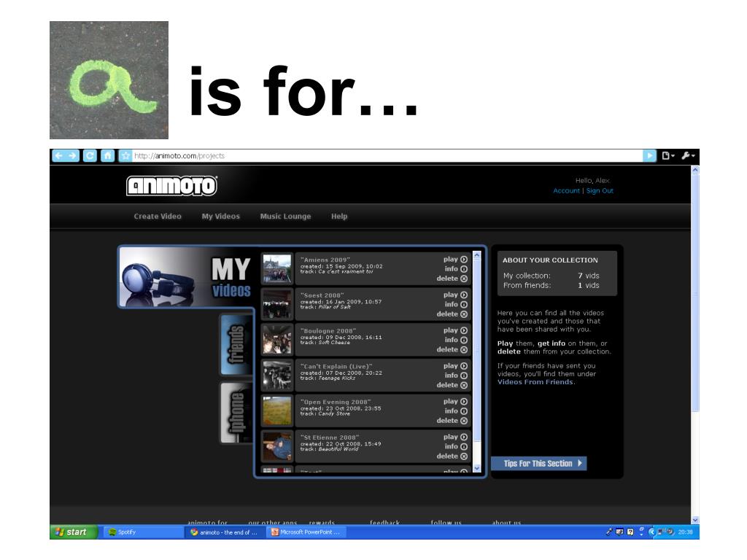This screenshot has width=747, height=560.
Task: Open the "Soest 2008" thumbnail
Action: (277, 304)
